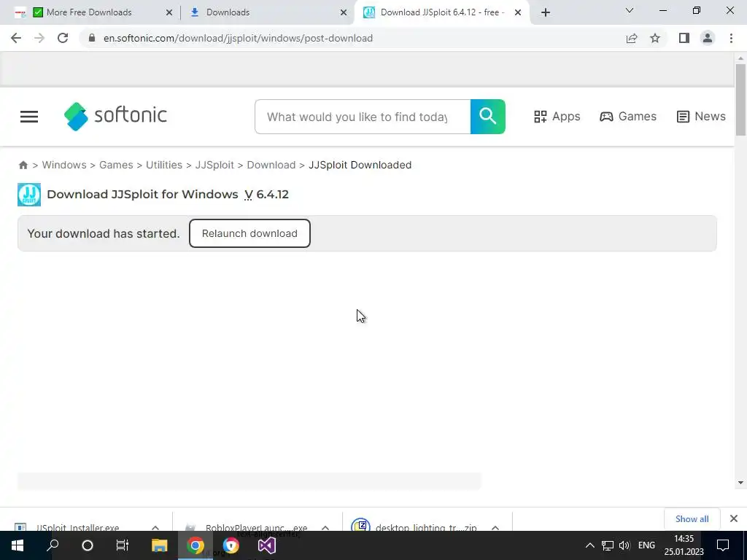The image size is (747, 560).
Task: Open the browser side panel icon
Action: click(x=684, y=38)
